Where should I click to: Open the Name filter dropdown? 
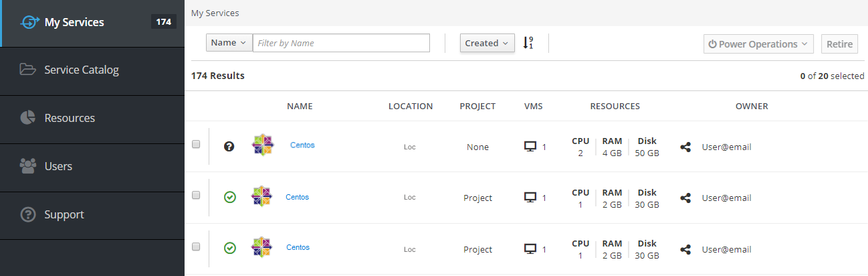pyautogui.click(x=229, y=43)
